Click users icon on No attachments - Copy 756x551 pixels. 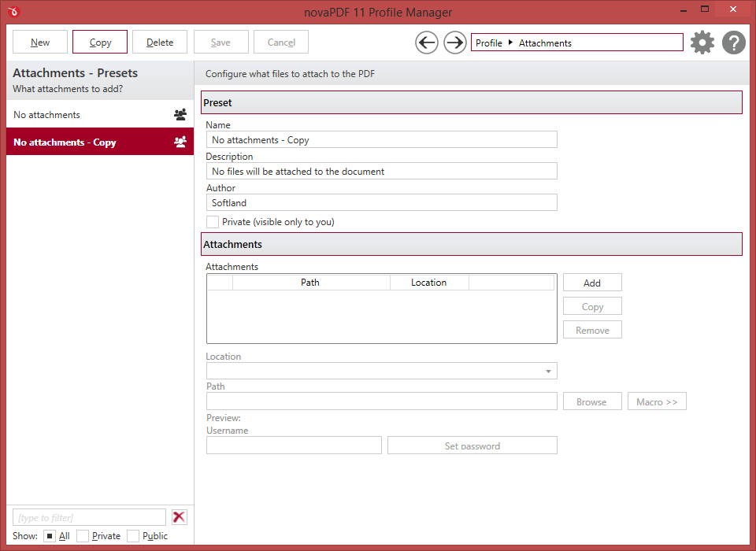(180, 142)
